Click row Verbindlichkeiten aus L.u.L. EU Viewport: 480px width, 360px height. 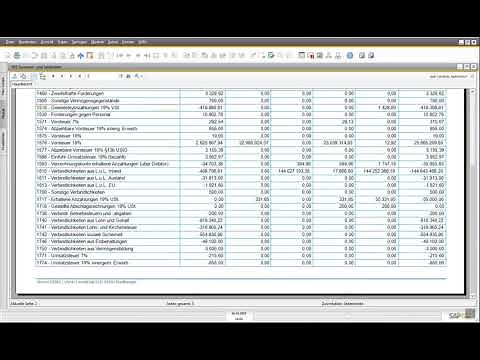[x=241, y=185]
